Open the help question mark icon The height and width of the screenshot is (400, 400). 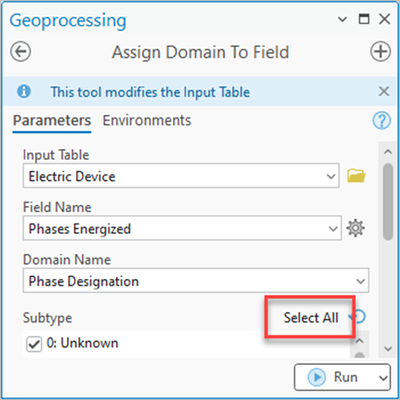click(x=381, y=120)
